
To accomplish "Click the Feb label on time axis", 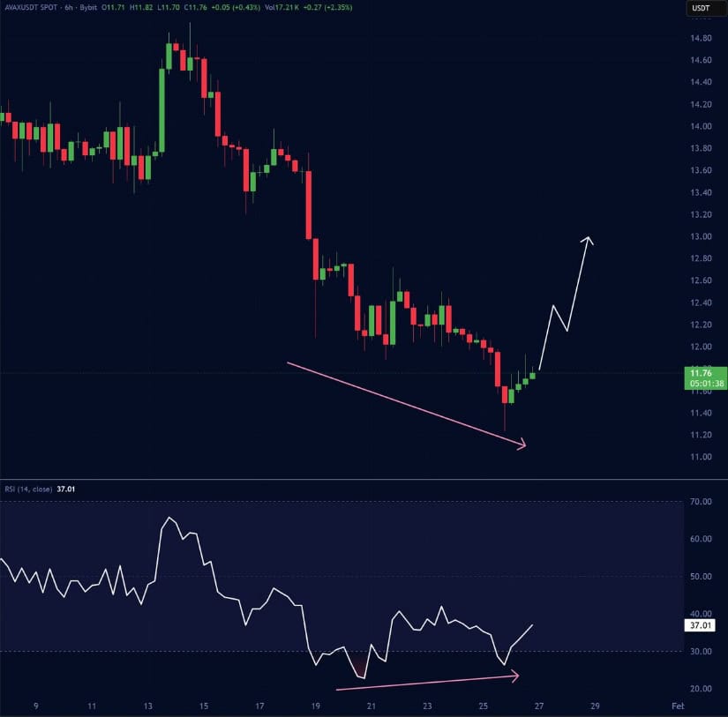I will pyautogui.click(x=676, y=706).
